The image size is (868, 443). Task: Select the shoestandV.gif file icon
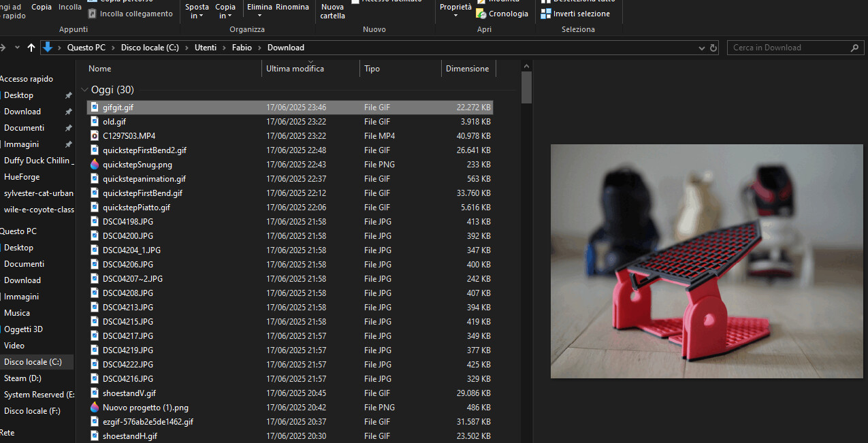[95, 393]
